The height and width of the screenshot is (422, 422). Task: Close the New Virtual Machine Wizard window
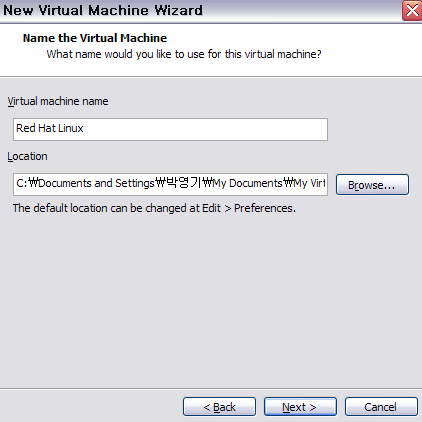412,11
